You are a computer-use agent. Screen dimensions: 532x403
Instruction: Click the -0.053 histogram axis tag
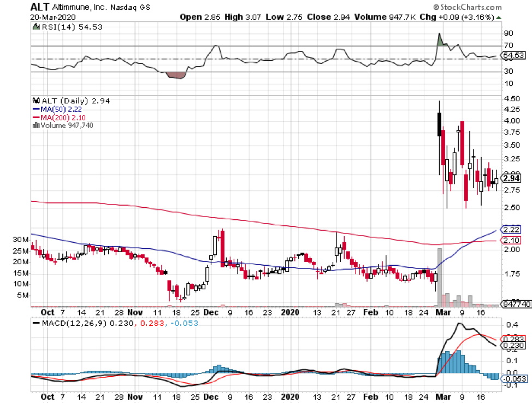pyautogui.click(x=515, y=379)
